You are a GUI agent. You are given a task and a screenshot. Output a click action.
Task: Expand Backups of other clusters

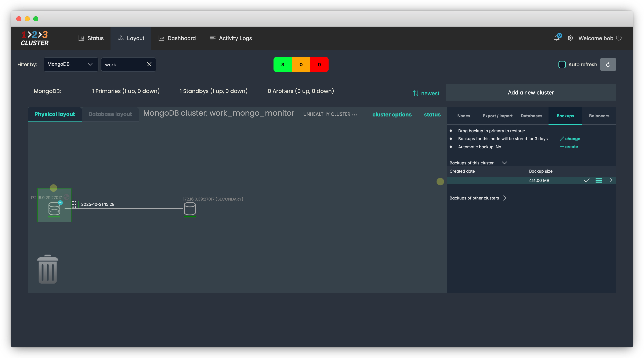[x=504, y=198]
